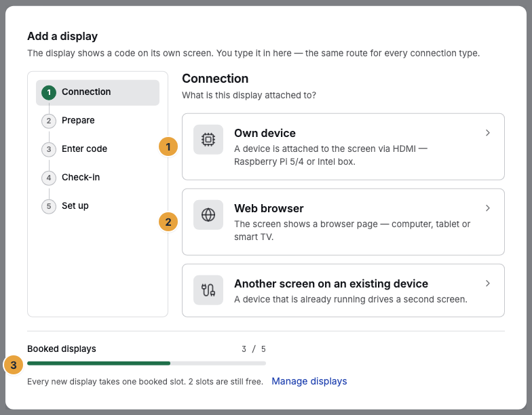Viewport: 532px width, 415px height.
Task: Choose the Web browser card title
Action: [x=269, y=208]
